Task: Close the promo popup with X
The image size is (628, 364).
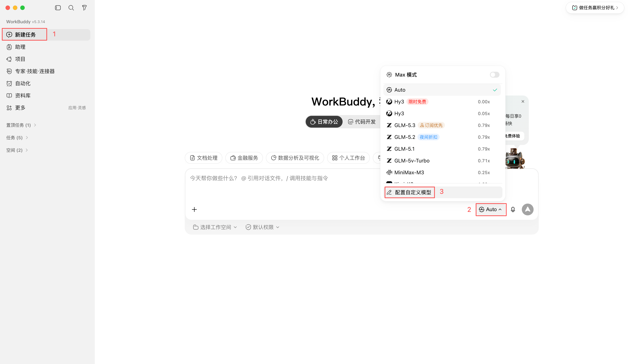Action: coord(523,102)
